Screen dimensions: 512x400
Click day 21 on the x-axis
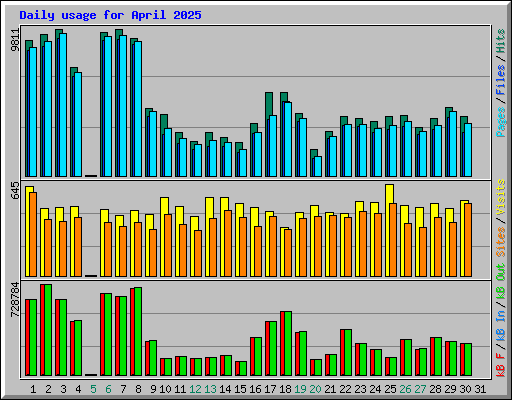(330, 389)
